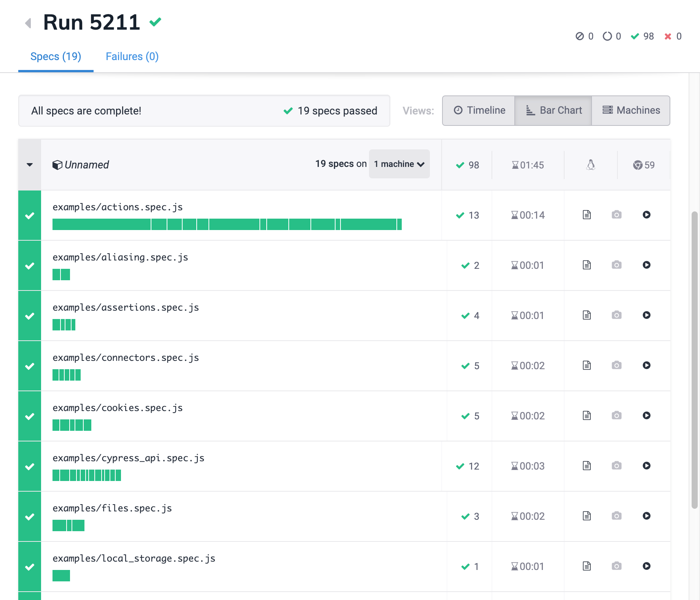Click the Linux penguin OS icon
This screenshot has height=600, width=700.
pos(590,165)
